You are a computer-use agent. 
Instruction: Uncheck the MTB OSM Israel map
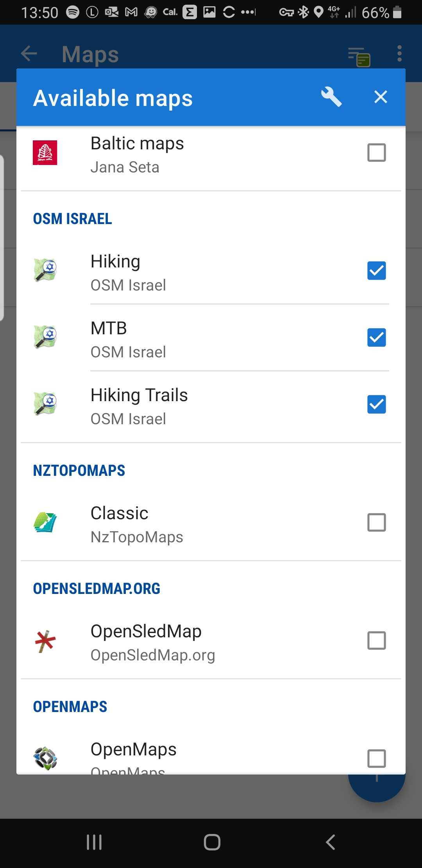[376, 337]
